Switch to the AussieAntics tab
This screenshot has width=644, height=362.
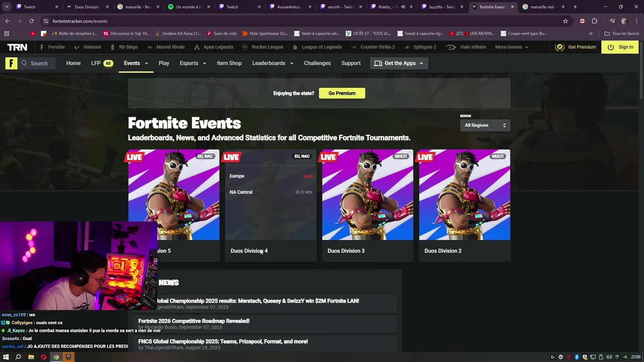290,7
